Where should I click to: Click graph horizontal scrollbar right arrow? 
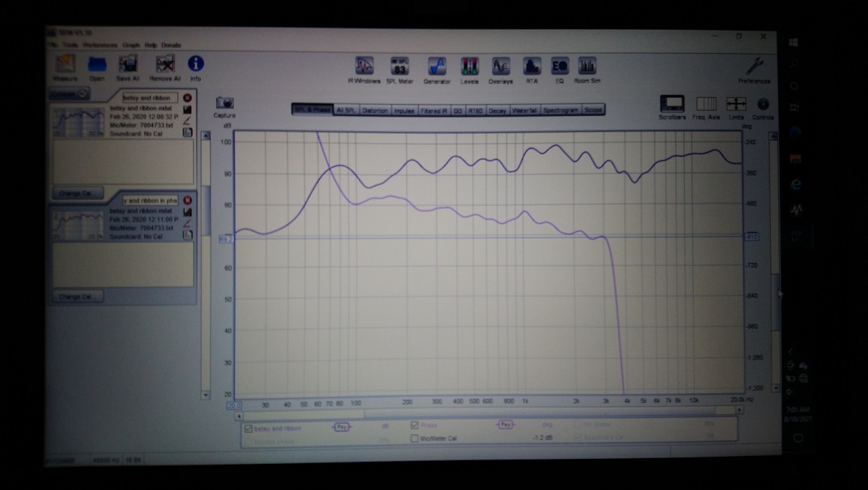tap(739, 410)
